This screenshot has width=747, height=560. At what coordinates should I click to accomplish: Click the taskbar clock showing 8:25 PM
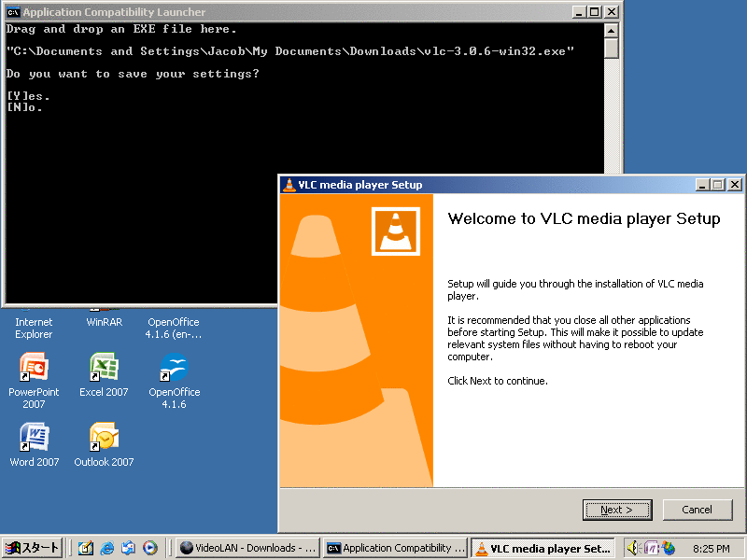click(x=712, y=549)
